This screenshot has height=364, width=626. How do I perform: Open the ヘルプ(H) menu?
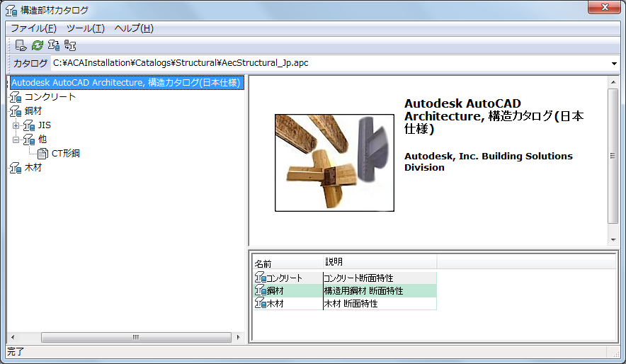pyautogui.click(x=134, y=28)
